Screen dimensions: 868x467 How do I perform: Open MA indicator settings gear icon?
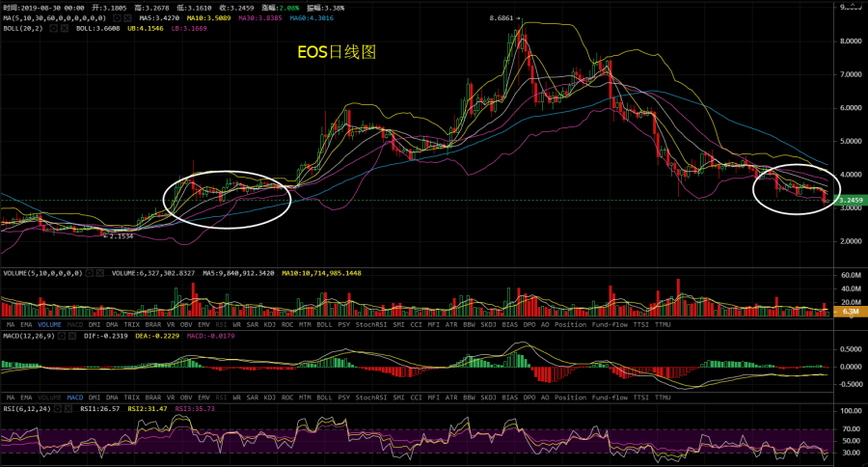(x=116, y=18)
